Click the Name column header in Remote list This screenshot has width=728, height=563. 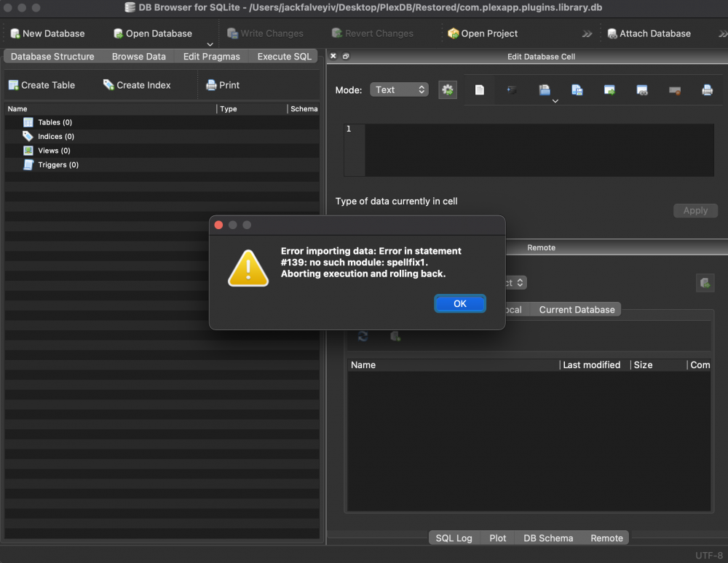454,365
